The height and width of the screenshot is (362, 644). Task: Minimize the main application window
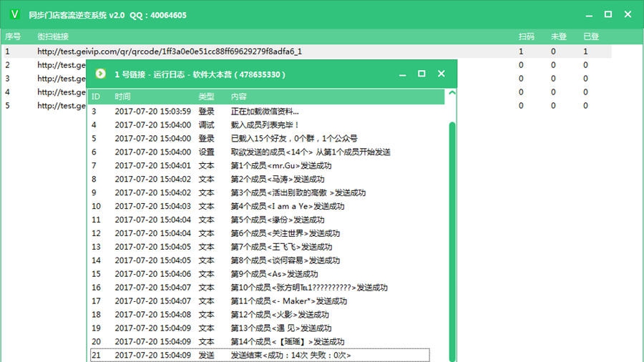[589, 15]
